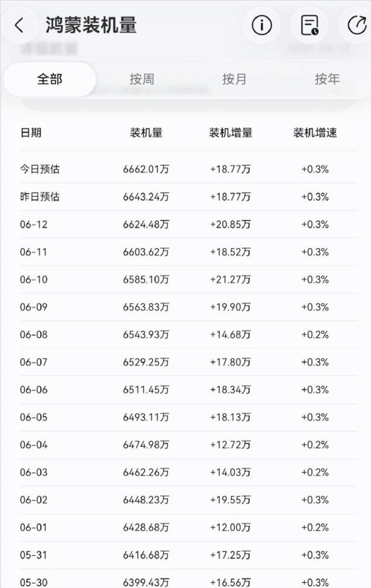Image resolution: width=371 pixels, height=588 pixels.
Task: Select the 全部 tab
Action: coord(50,79)
